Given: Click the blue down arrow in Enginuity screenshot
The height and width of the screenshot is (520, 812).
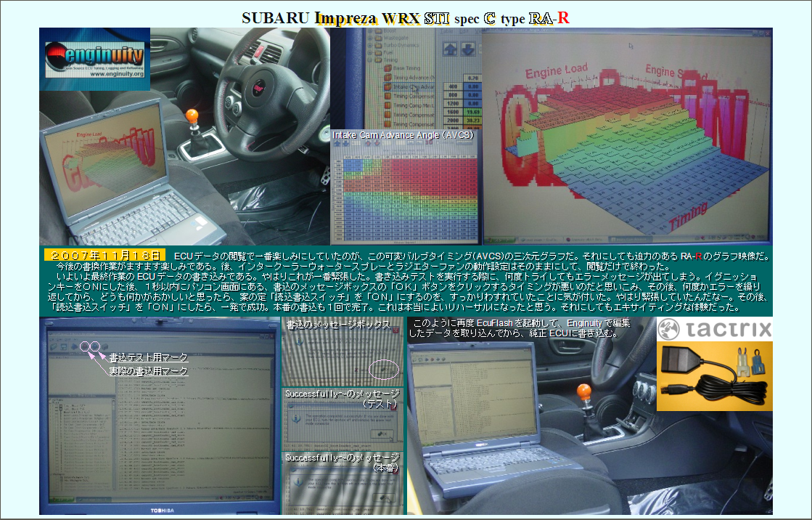Looking at the screenshot, I should [x=469, y=49].
